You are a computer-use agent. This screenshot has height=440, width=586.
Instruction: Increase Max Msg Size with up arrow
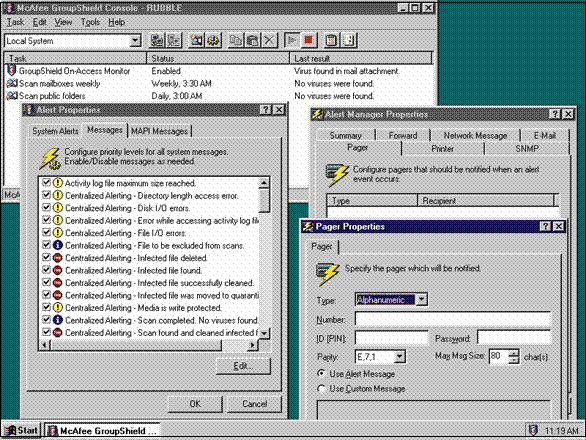coord(514,353)
